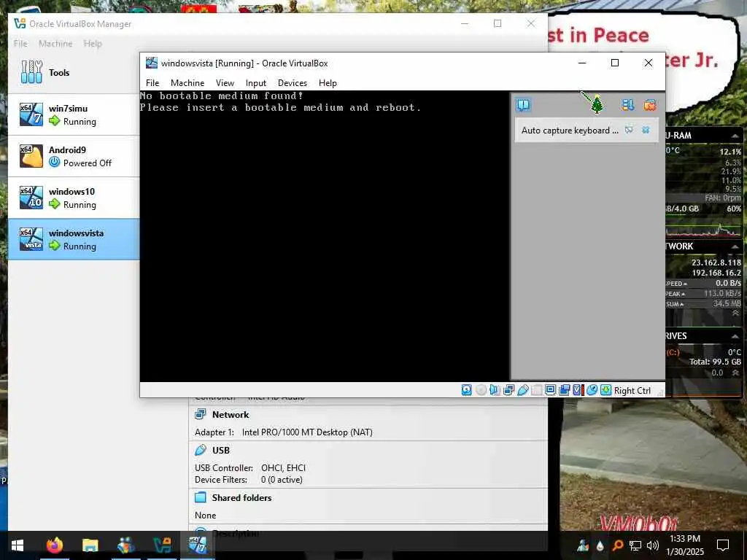
Task: Click double chevron below drives Total row
Action: (735, 373)
